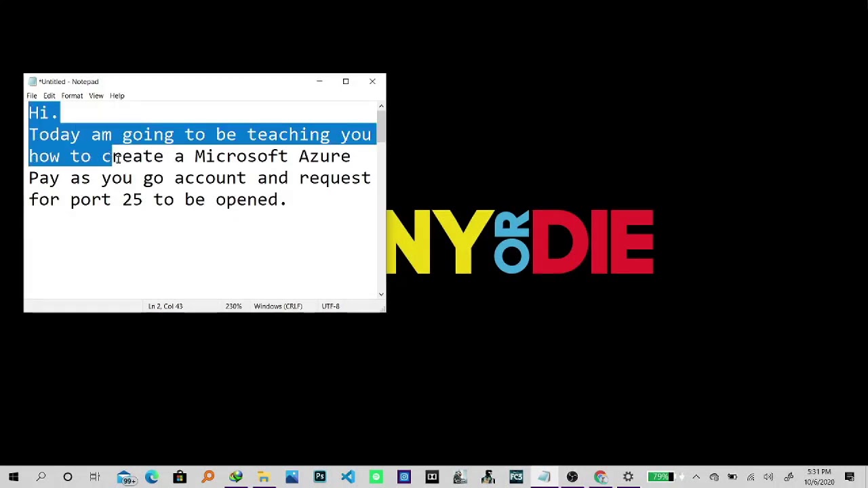
Task: Open the Action Center notifications icon
Action: 850,477
